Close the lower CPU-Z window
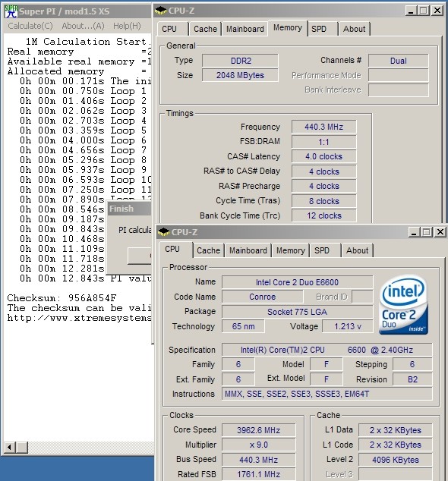Viewport: 448px width, 481px height. pyautogui.click(x=440, y=232)
